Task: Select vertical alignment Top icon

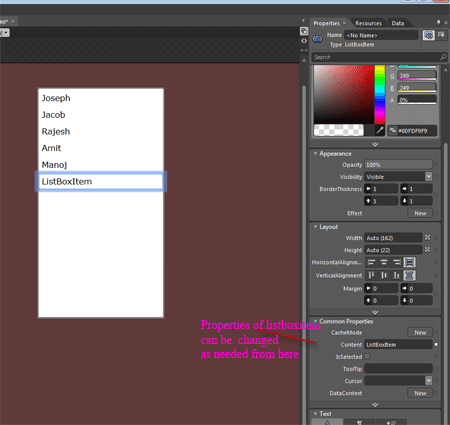Action: 371,275
